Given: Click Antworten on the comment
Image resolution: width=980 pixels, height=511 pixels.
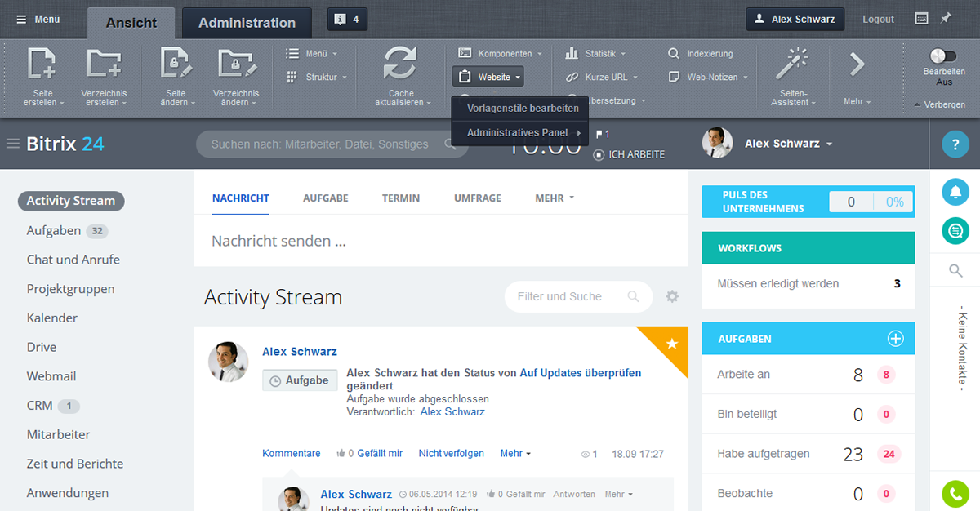Looking at the screenshot, I should click(574, 495).
